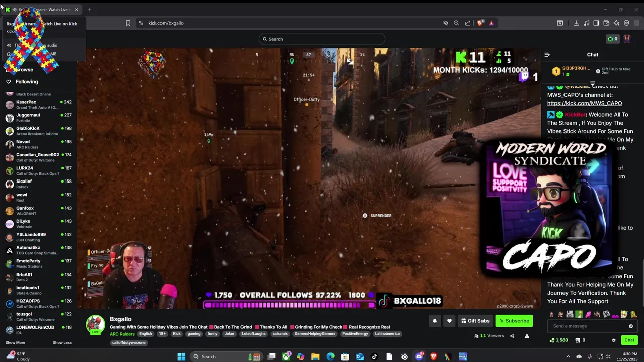Click Show Less in Following list
Image resolution: width=644 pixels, height=362 pixels.
click(x=62, y=343)
